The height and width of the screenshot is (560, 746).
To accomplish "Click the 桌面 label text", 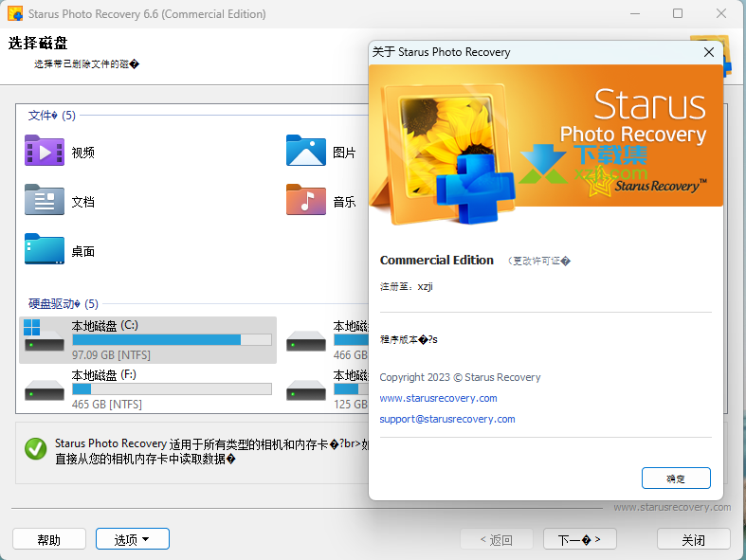I will [83, 251].
